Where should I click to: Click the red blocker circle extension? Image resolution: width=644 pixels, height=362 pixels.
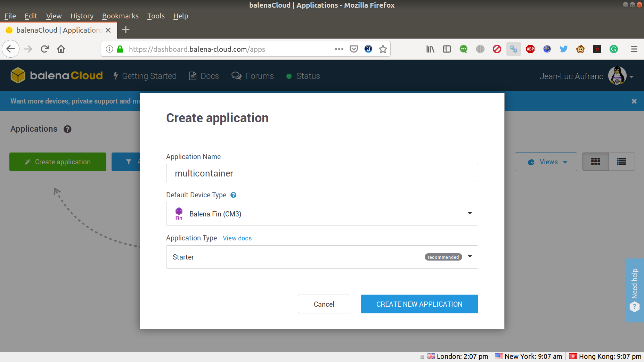497,49
